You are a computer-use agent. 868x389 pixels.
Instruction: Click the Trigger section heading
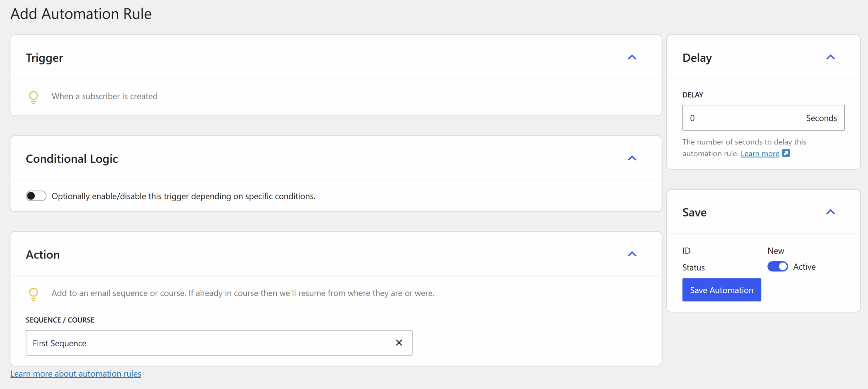coord(44,58)
